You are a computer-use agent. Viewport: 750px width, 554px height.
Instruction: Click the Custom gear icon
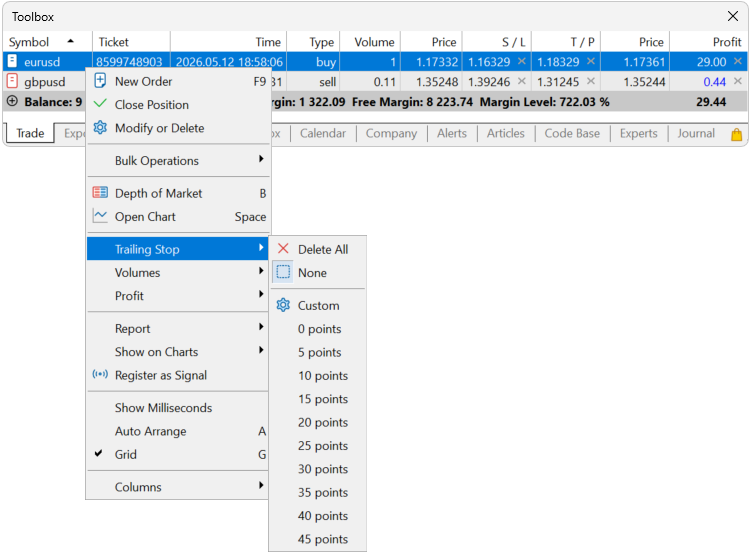pos(283,305)
